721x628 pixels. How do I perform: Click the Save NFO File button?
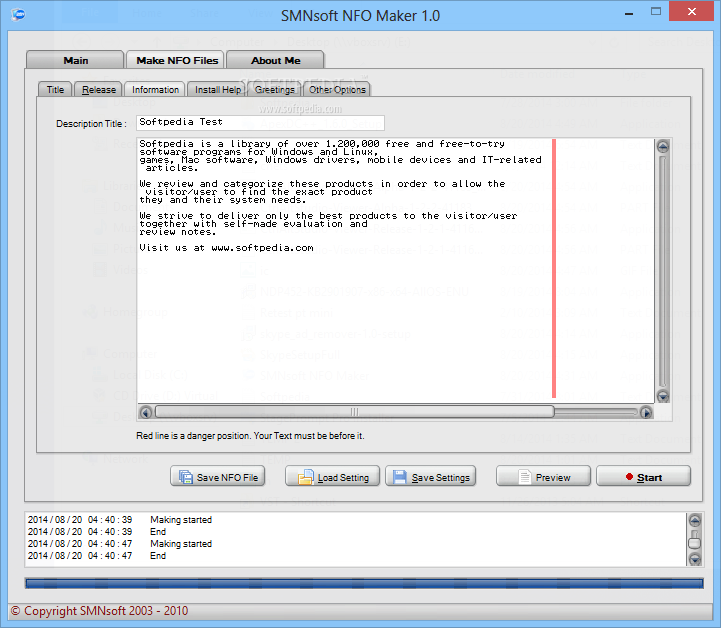(217, 476)
